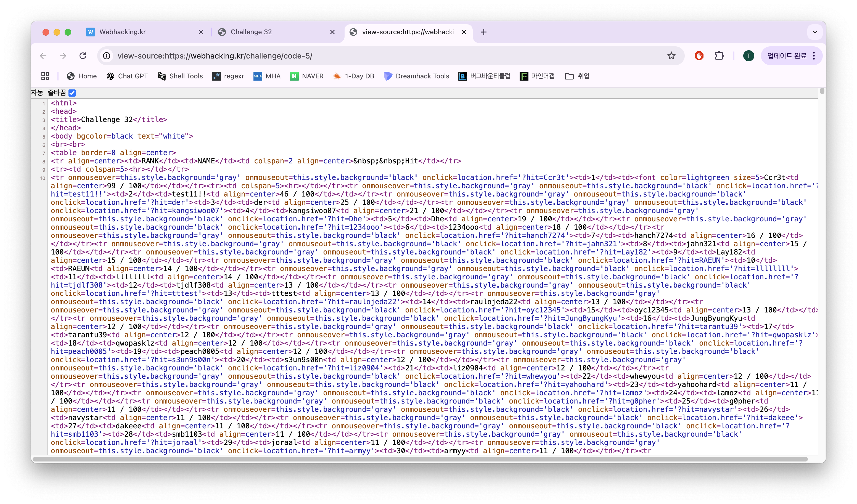857x504 pixels.
Task: Click the reload page icon
Action: point(83,56)
